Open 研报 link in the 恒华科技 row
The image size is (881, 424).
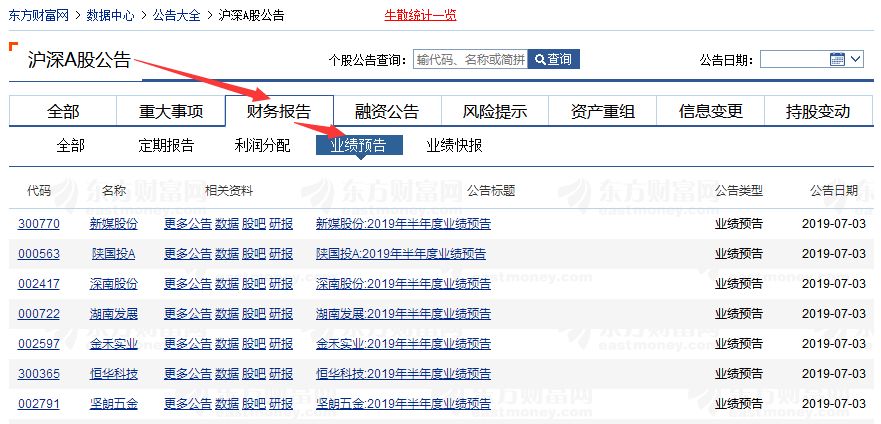click(281, 373)
